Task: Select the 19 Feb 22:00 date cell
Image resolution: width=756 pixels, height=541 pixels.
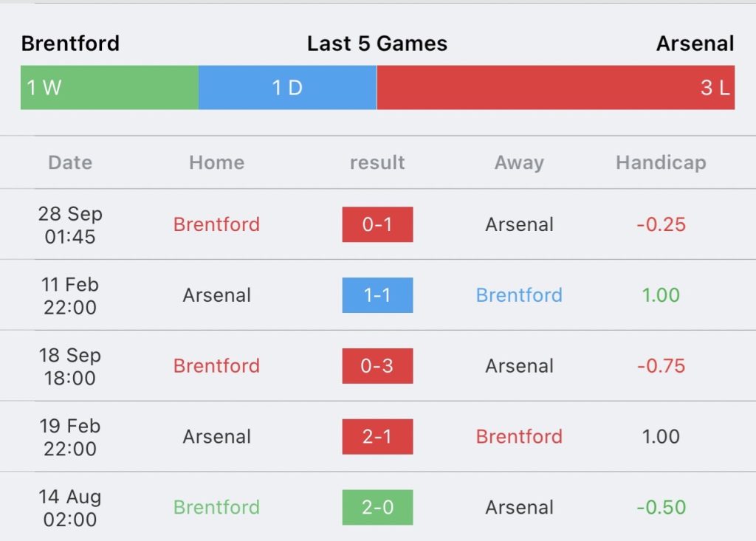Action: point(70,437)
